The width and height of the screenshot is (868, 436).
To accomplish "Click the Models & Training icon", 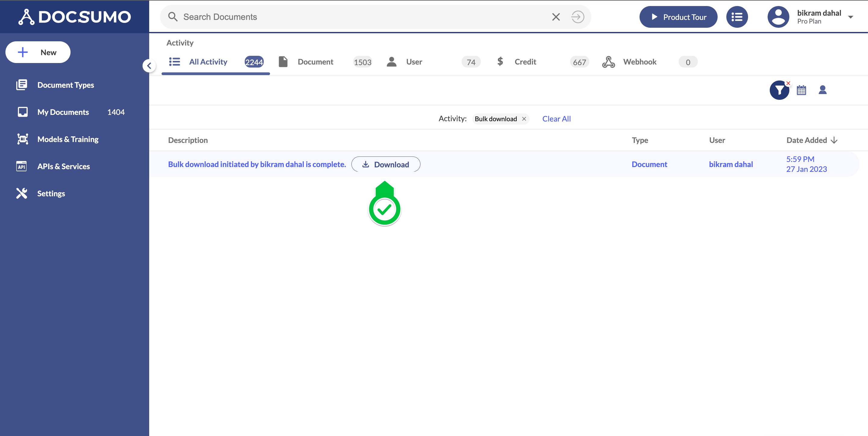I will 23,139.
